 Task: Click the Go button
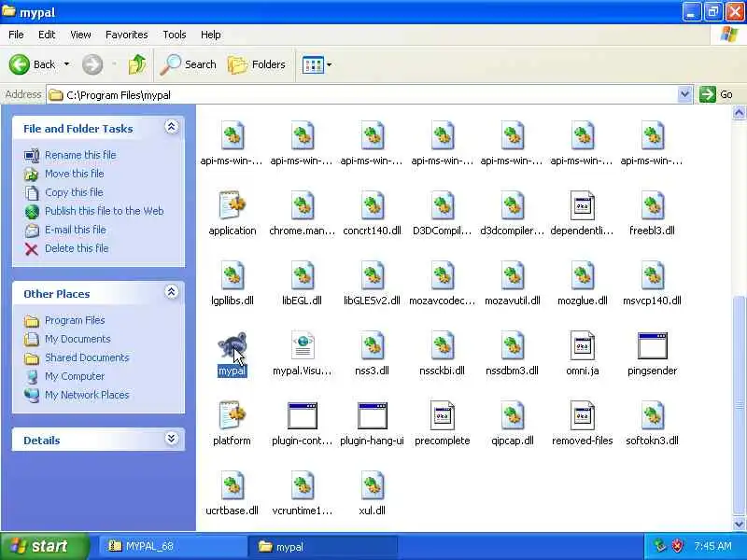(716, 94)
